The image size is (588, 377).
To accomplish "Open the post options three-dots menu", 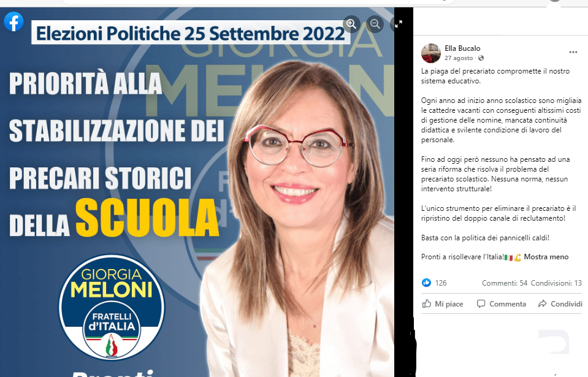I will [x=573, y=52].
